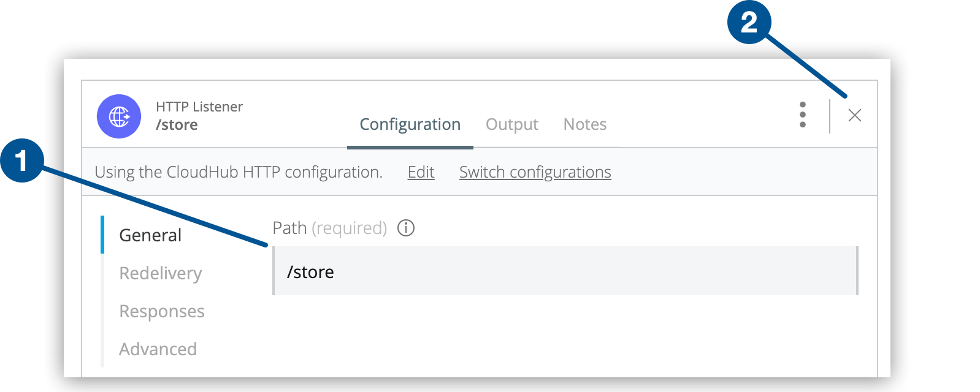This screenshot has height=392, width=980.
Task: Close the HTTP Listener configuration panel
Action: coord(854,115)
